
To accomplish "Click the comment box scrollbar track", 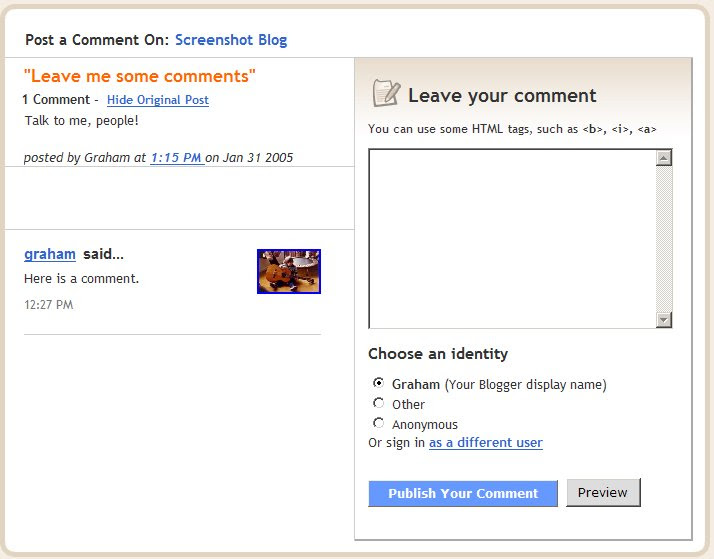I will (664, 239).
